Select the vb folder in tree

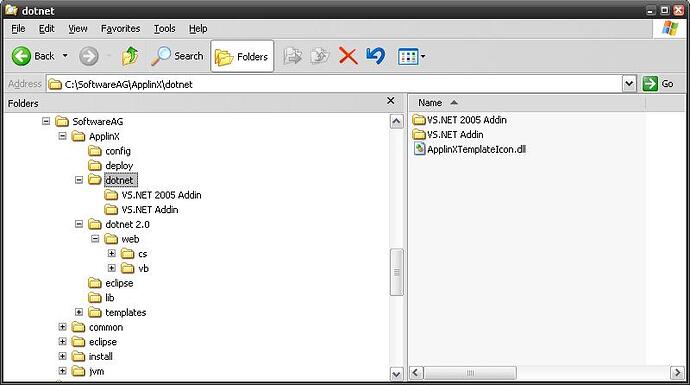pos(135,268)
